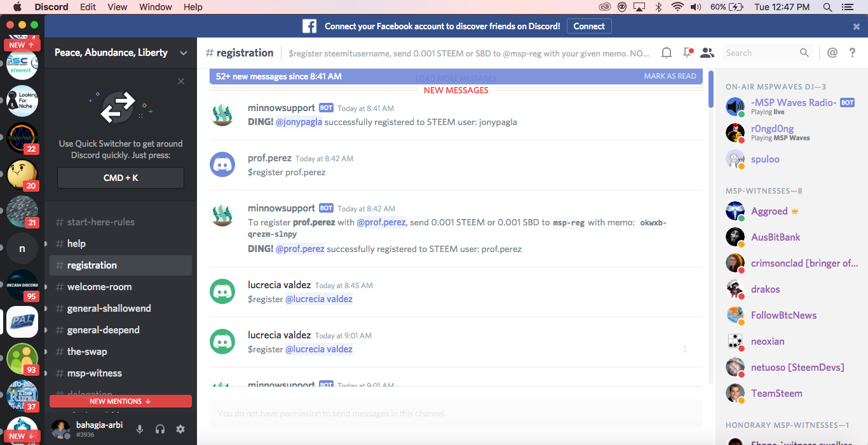Open drakos member profile
868x445 pixels.
790,289
